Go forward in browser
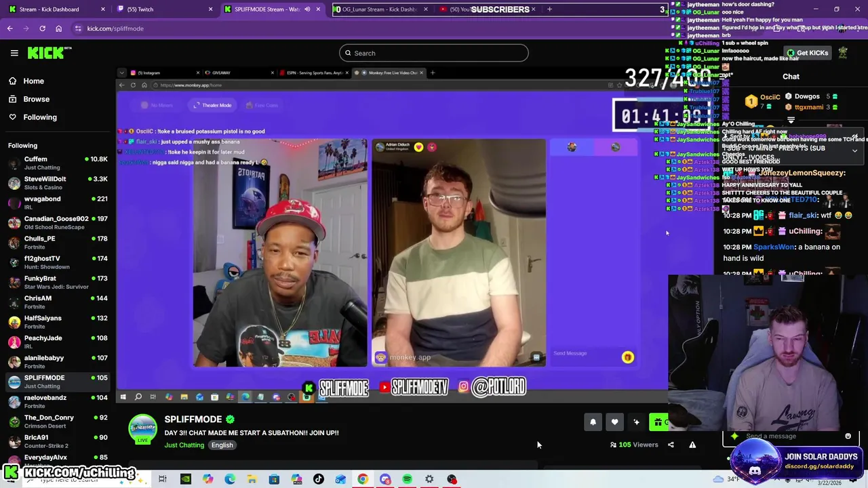Viewport: 868px width, 488px height. point(26,28)
